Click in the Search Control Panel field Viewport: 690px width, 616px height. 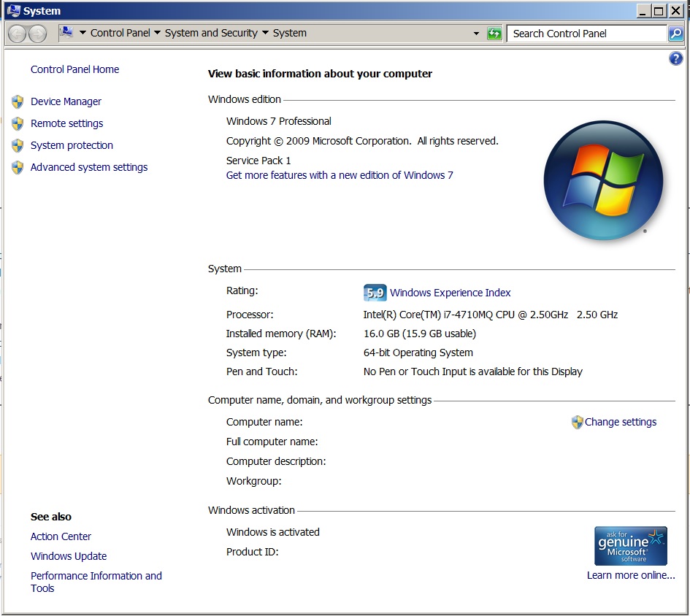click(586, 34)
